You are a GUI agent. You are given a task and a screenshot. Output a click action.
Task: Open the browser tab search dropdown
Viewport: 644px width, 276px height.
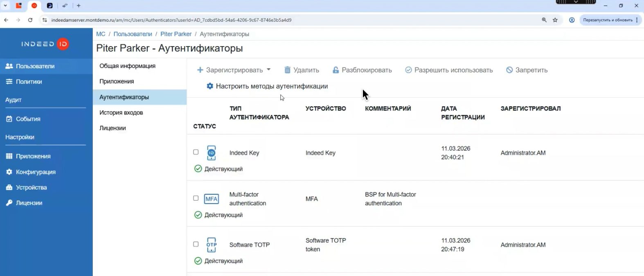5,6
